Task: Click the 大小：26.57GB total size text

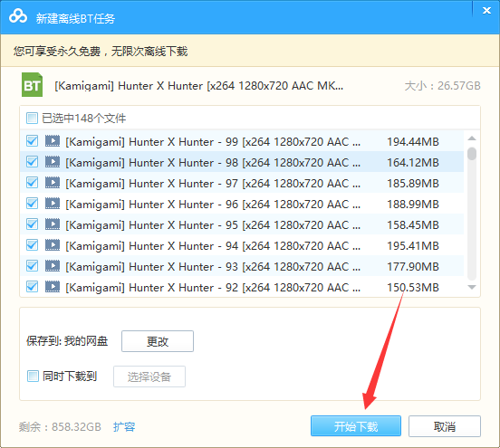Action: coord(443,85)
